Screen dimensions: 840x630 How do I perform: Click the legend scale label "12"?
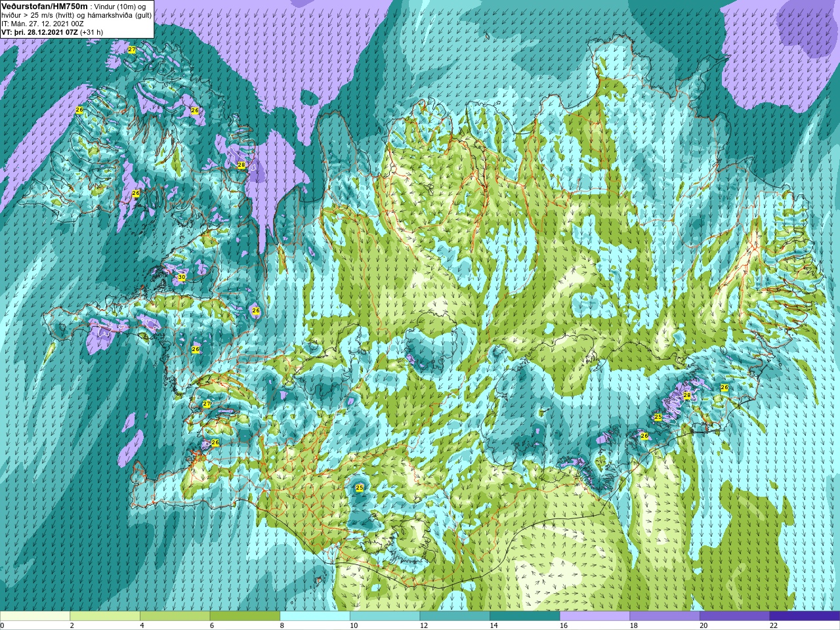coord(424,625)
